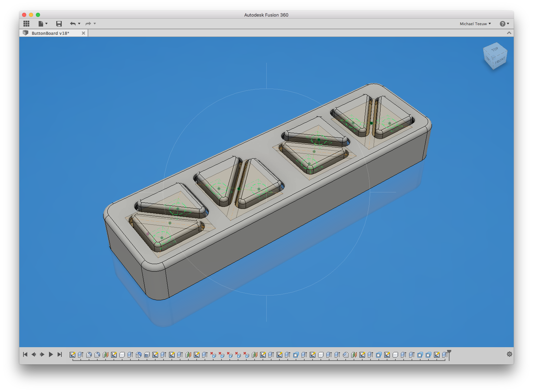The width and height of the screenshot is (533, 392).
Task: Skip to the end of the timeline
Action: point(60,354)
